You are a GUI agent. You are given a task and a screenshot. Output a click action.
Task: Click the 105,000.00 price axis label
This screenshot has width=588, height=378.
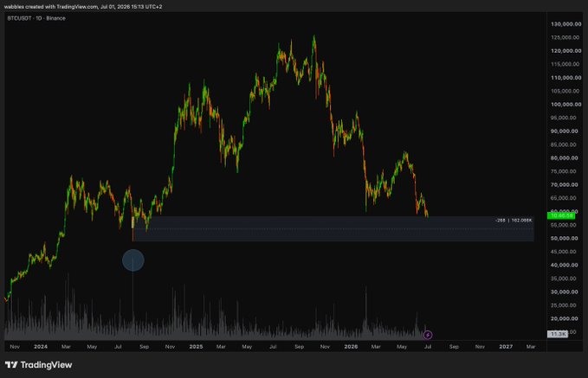(565, 91)
